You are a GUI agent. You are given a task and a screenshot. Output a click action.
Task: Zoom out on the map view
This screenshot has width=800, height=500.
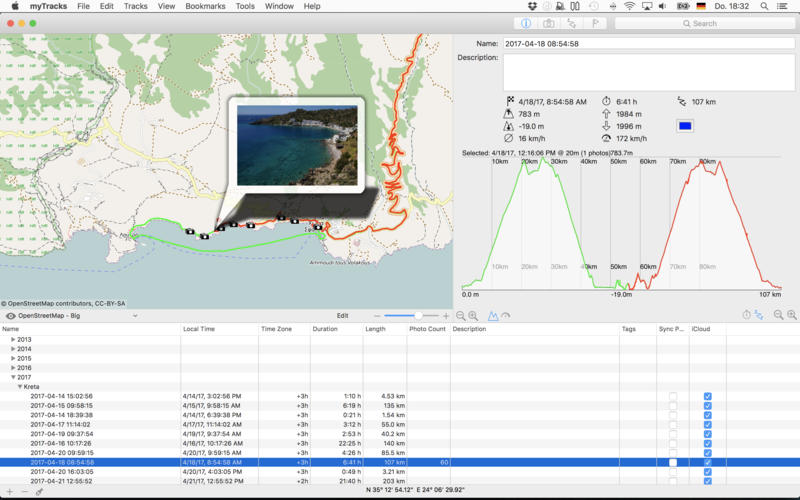[x=460, y=315]
